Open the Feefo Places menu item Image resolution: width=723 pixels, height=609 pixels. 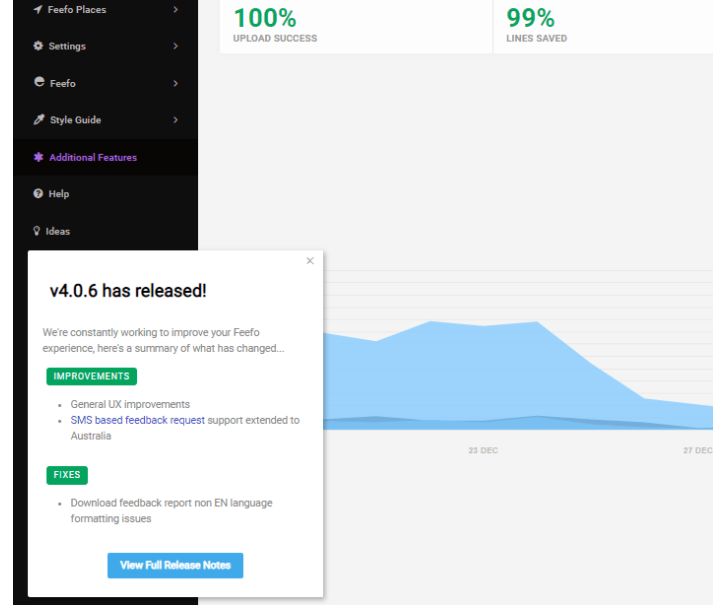[106, 9]
